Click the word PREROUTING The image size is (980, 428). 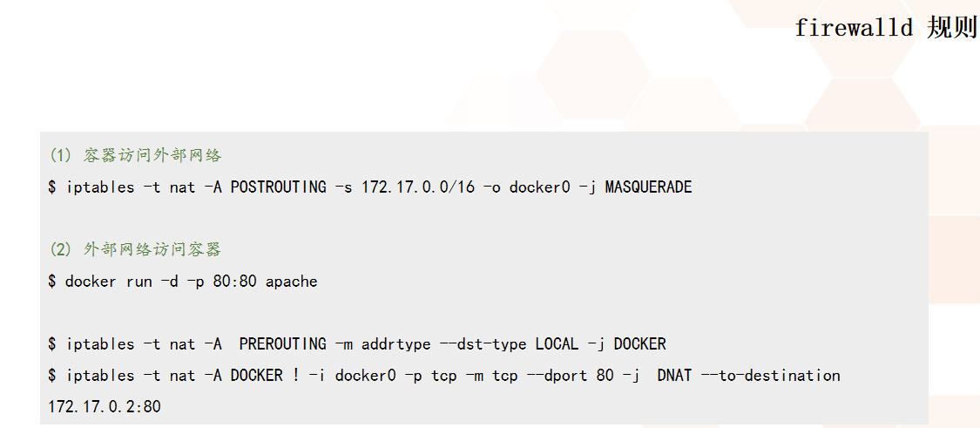tap(283, 344)
